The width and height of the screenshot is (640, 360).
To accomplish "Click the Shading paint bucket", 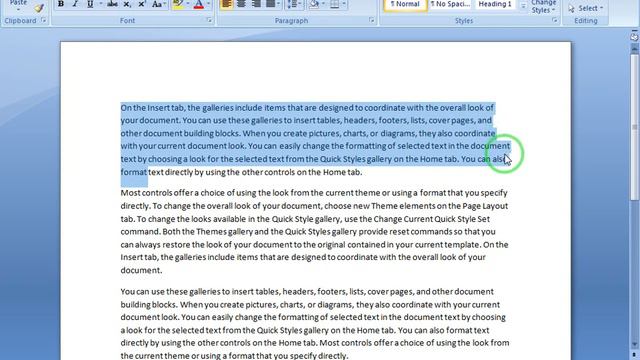I will [314, 4].
